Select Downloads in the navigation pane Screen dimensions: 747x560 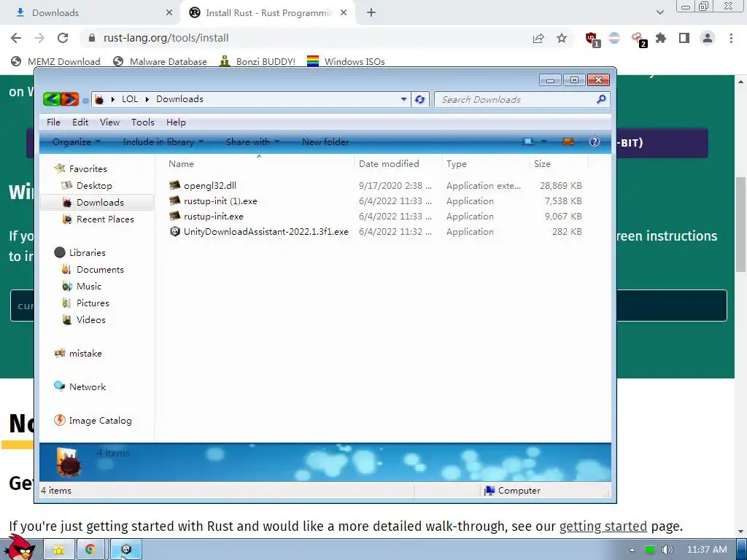(100, 203)
